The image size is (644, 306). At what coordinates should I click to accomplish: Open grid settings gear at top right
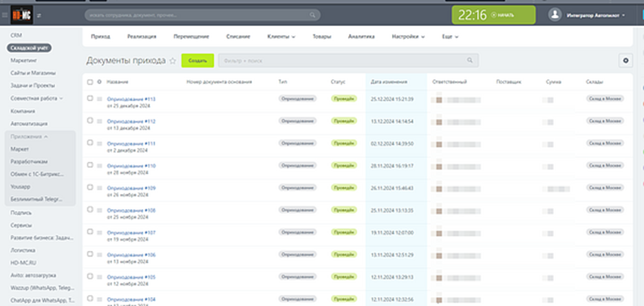coord(625,61)
